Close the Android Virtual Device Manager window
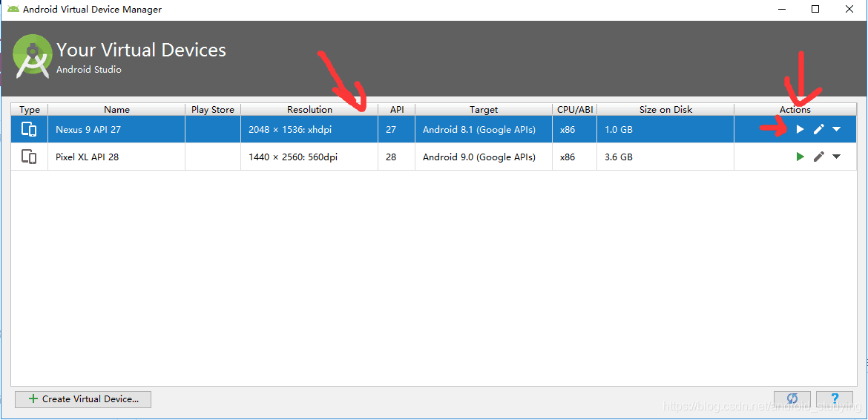Screen dimensions: 868x420 click(849, 10)
